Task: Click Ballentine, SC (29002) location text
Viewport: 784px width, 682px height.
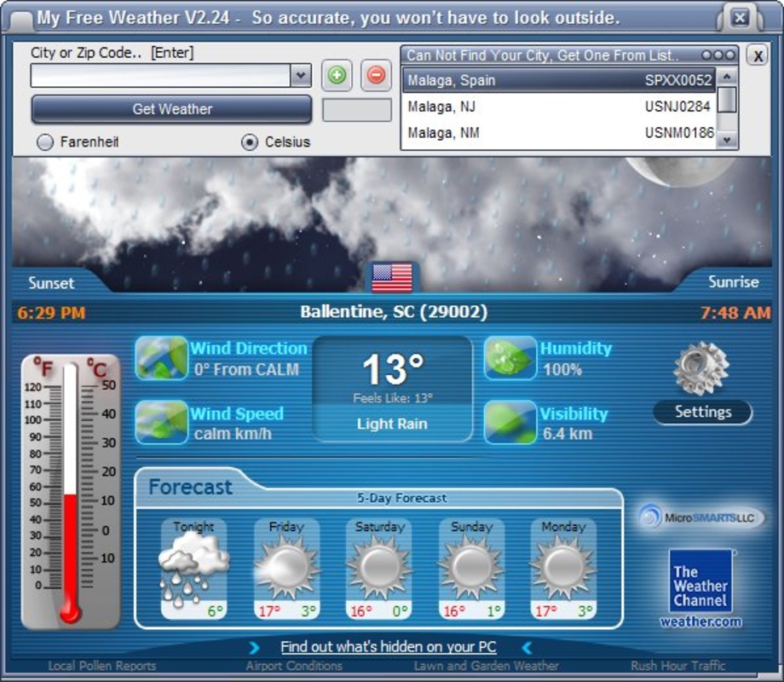Action: pyautogui.click(x=394, y=312)
